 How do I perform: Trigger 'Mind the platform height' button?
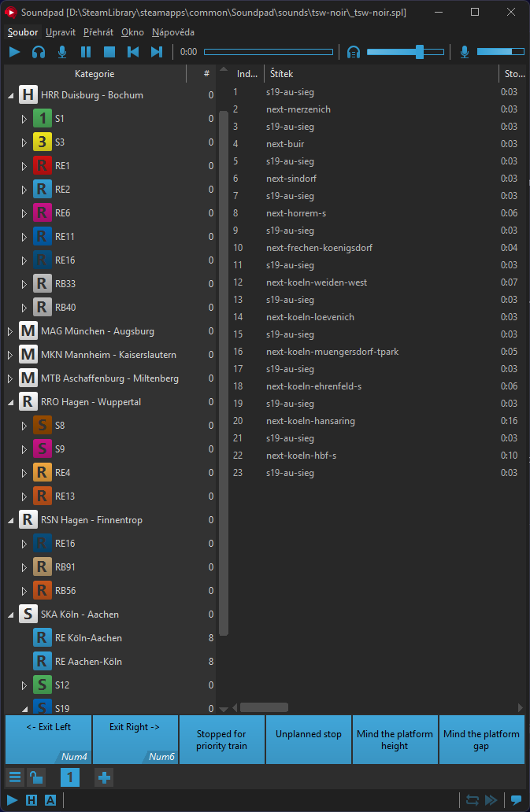[x=395, y=740]
